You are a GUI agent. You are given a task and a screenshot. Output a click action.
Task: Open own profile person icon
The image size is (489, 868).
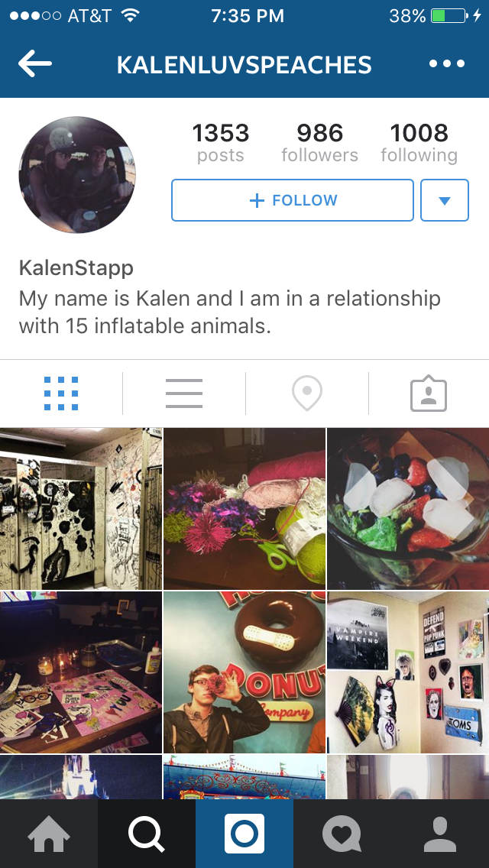439,834
